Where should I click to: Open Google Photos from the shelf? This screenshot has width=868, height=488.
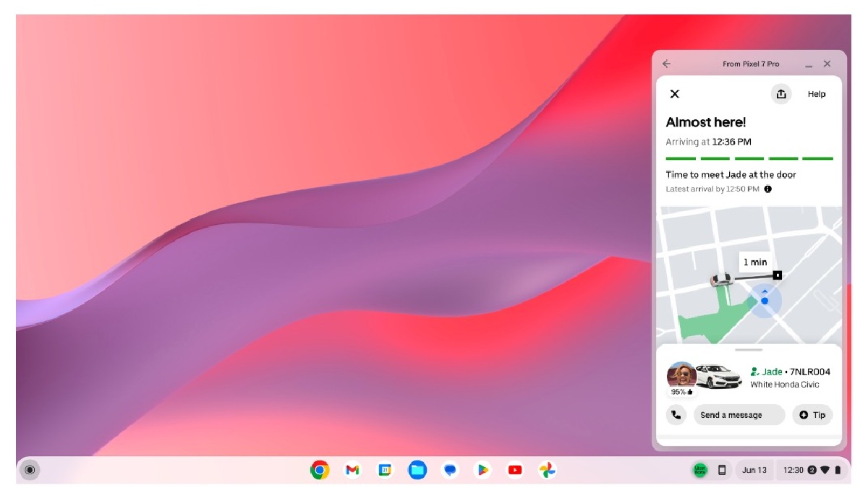coord(547,469)
